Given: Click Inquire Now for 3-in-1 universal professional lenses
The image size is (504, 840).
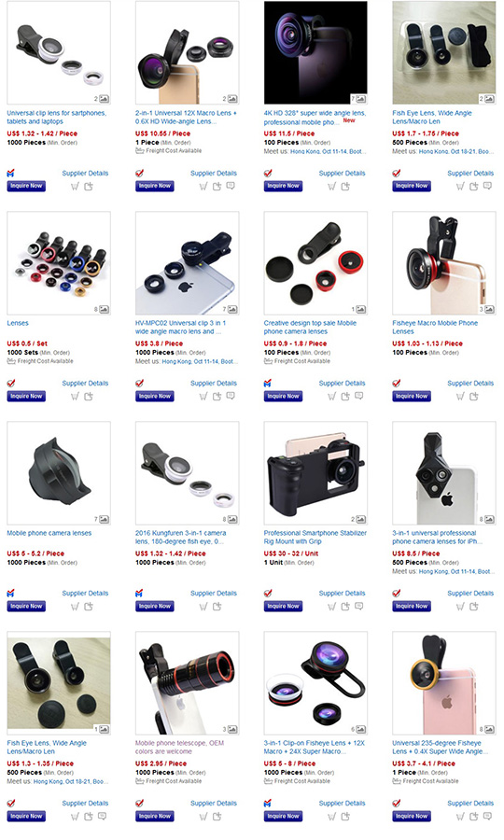Looking at the screenshot, I should (412, 607).
